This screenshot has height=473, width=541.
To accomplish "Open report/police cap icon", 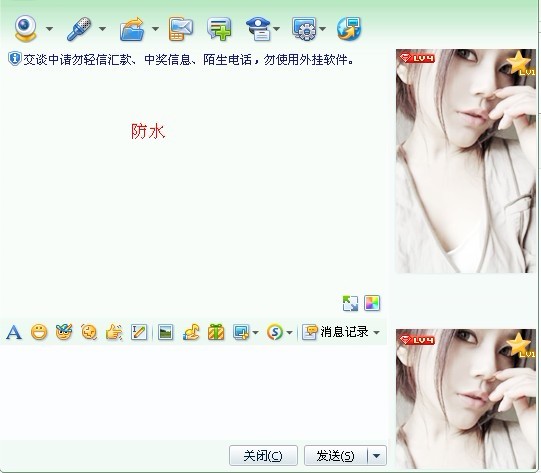I will point(259,29).
